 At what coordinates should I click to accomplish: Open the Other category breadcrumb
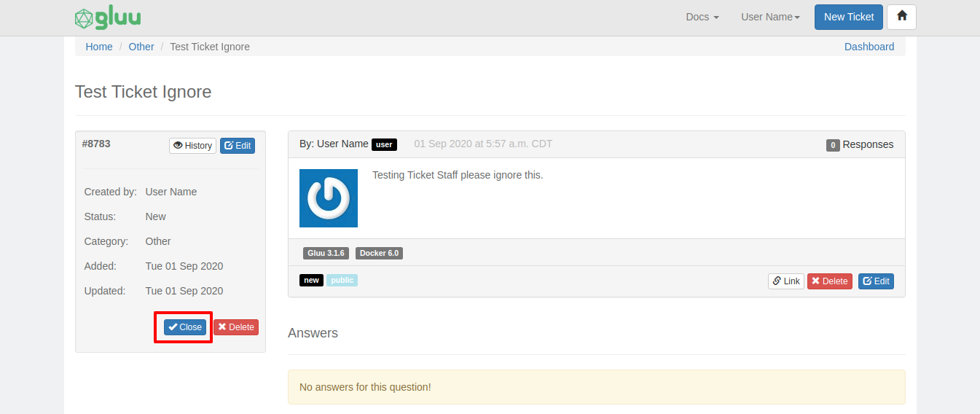click(x=141, y=47)
